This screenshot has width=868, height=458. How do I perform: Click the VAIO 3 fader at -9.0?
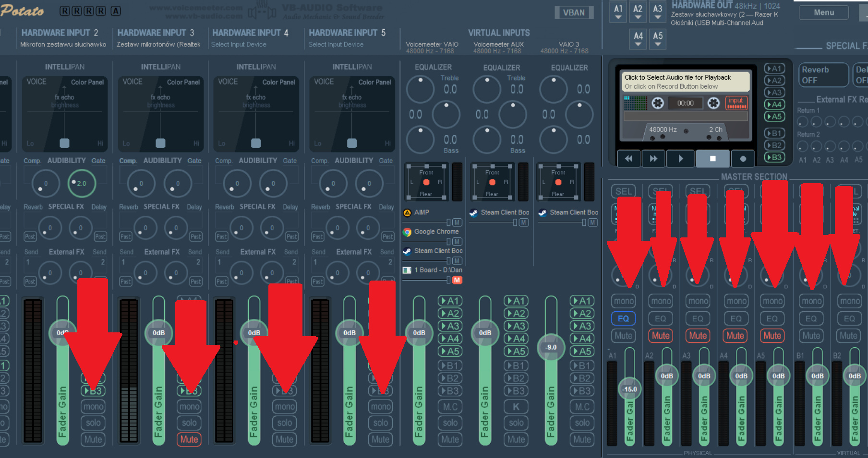(551, 347)
